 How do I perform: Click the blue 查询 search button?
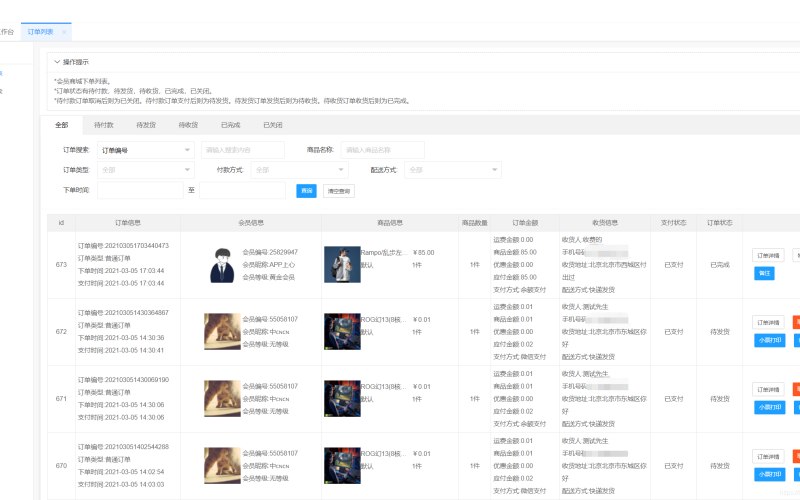[306, 191]
